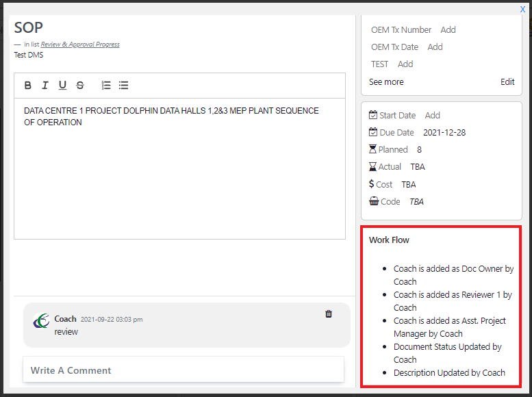Set the Cost TBA value
The width and height of the screenshot is (532, 397).
point(409,185)
